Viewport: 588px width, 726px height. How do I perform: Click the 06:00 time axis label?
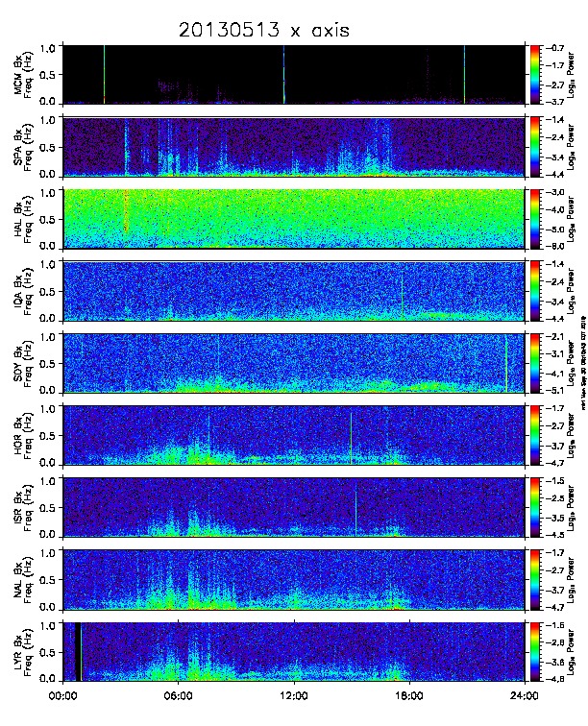click(179, 696)
